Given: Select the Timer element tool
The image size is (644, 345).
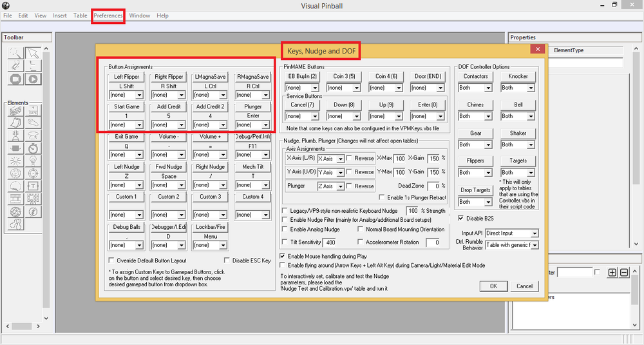Looking at the screenshot, I should point(33,148).
